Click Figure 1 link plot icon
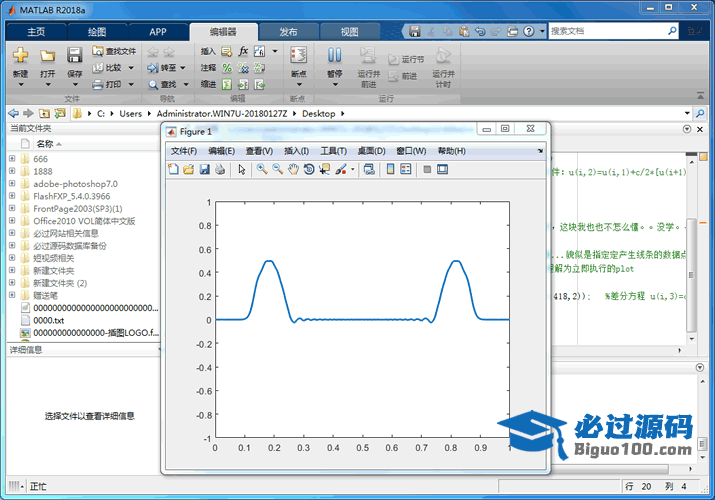 (x=369, y=169)
